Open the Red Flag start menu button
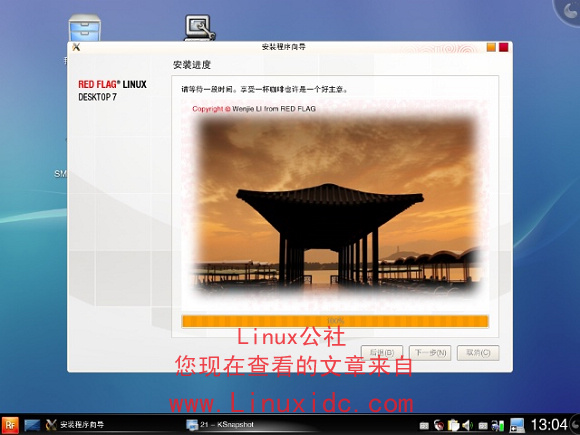Viewport: 580px width, 435px height. coord(10,425)
